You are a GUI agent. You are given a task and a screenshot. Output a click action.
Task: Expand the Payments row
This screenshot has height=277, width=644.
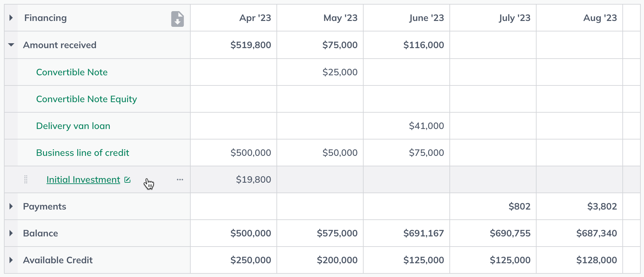click(x=11, y=206)
